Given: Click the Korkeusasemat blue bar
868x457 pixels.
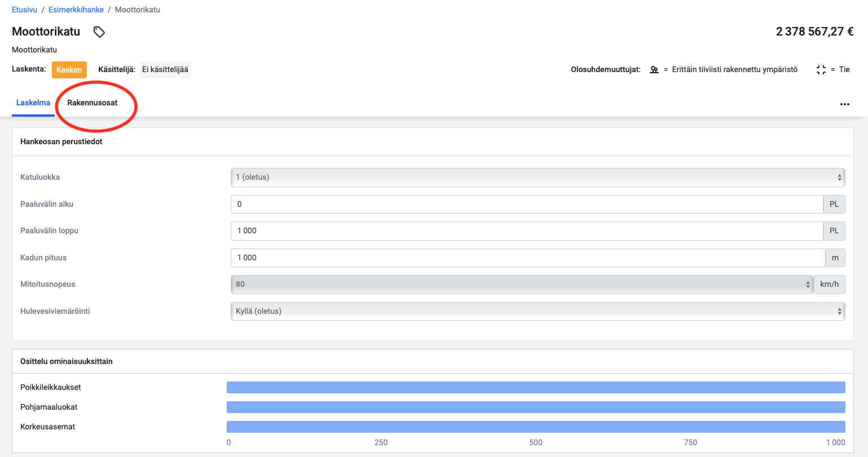Looking at the screenshot, I should 536,427.
